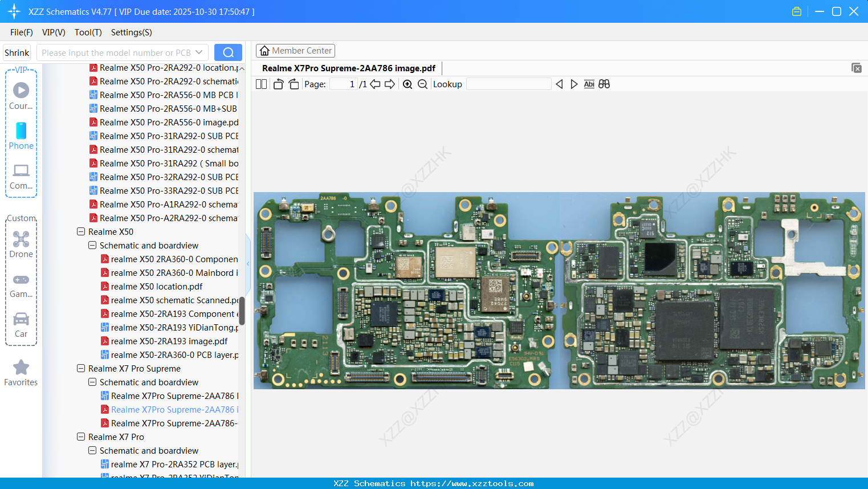Screen dimensions: 868x489
Task: Click the Lookup text field
Action: [509, 84]
